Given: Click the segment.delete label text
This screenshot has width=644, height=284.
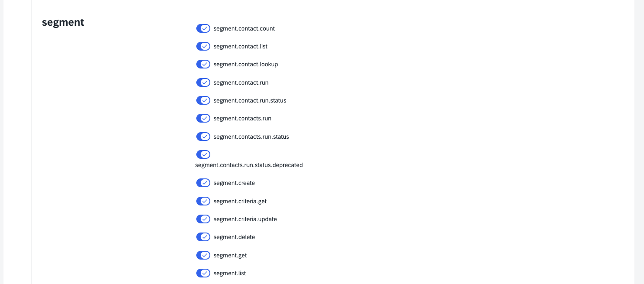Looking at the screenshot, I should tap(234, 237).
